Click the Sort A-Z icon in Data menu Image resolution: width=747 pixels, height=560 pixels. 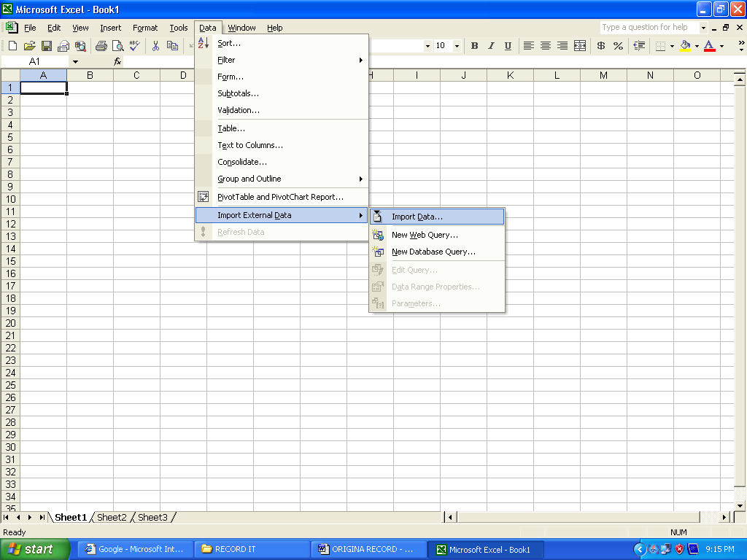[204, 43]
